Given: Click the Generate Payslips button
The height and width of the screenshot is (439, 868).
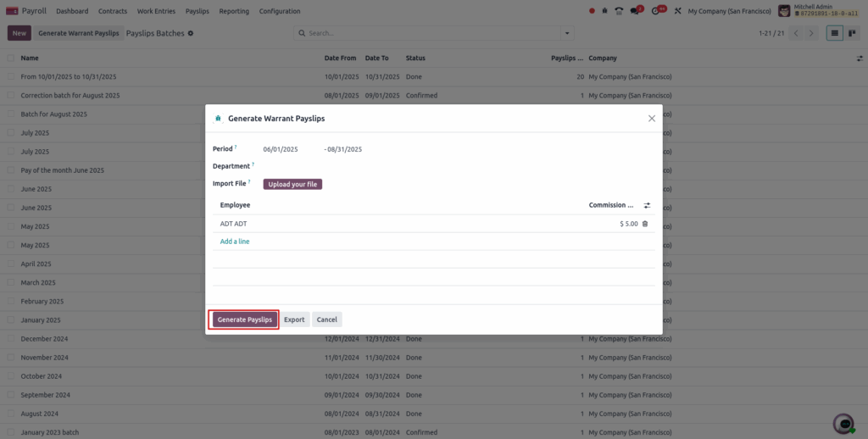Looking at the screenshot, I should [x=245, y=320].
